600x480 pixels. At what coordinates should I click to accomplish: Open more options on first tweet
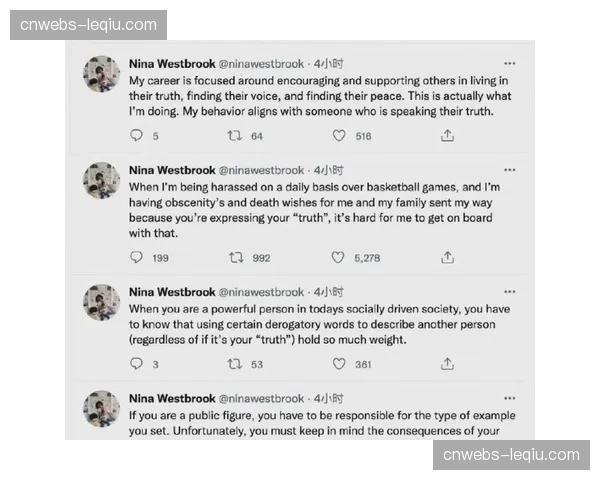(510, 63)
